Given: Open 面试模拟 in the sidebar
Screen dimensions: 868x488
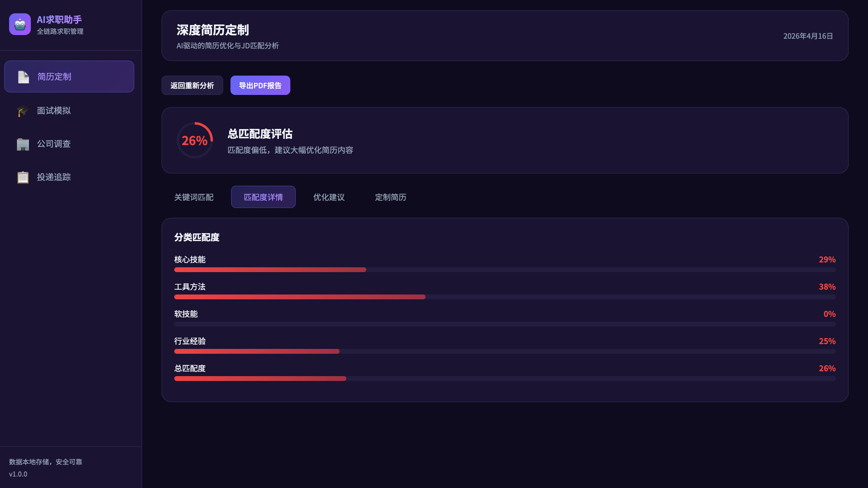Looking at the screenshot, I should tap(54, 110).
